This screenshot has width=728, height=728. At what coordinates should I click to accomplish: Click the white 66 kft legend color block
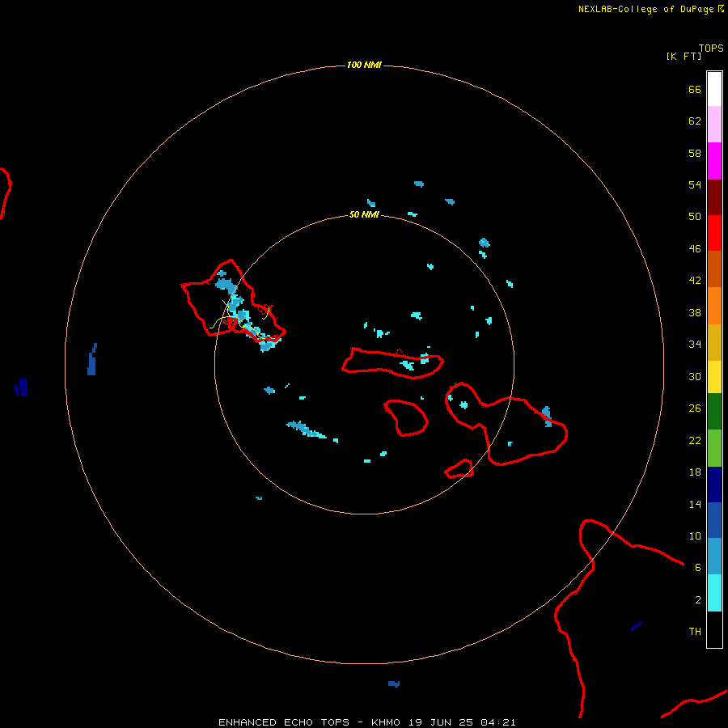714,89
